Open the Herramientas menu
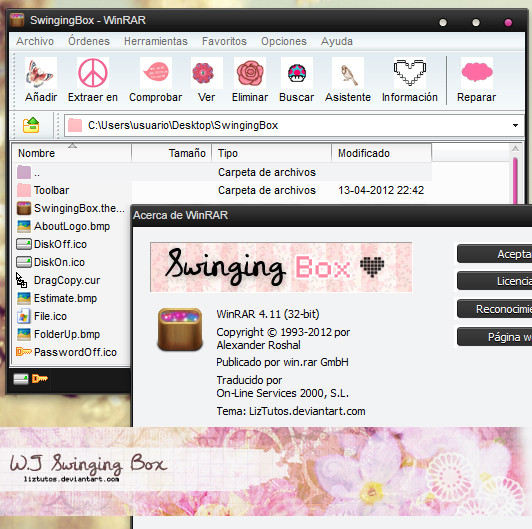Image resolution: width=532 pixels, height=529 pixels. (x=156, y=41)
